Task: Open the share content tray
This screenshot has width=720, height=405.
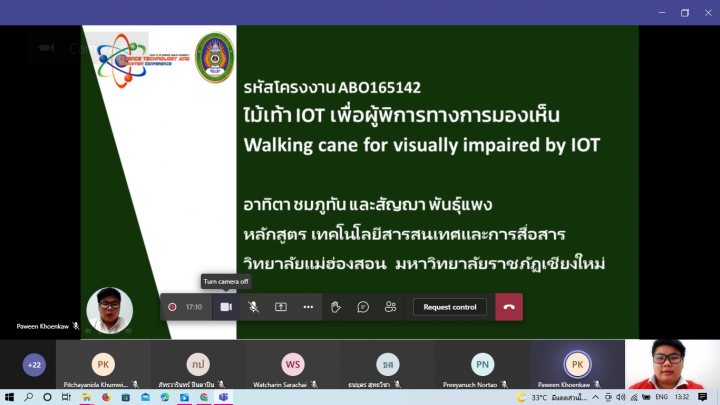Action: click(x=281, y=307)
